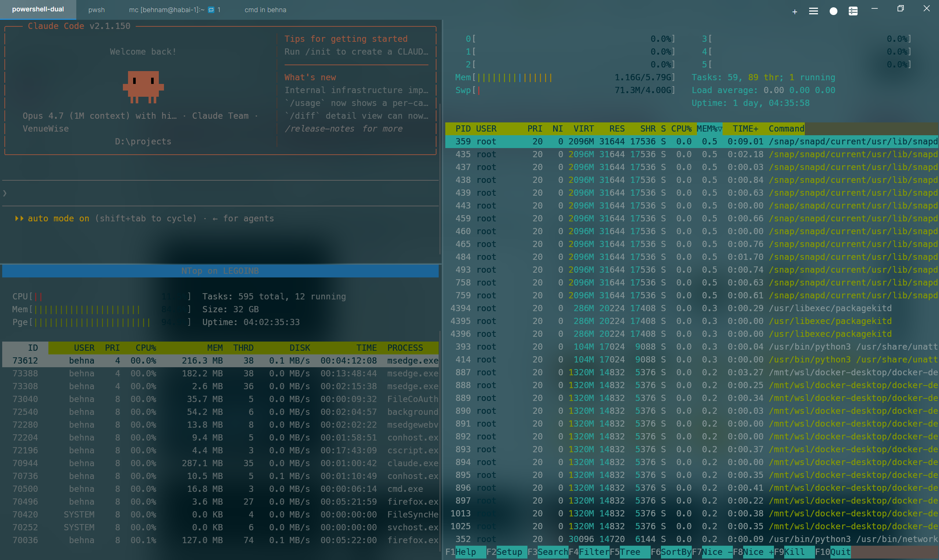Select NTop row 73612 msedge.exe
This screenshot has width=939, height=560.
(220, 360)
